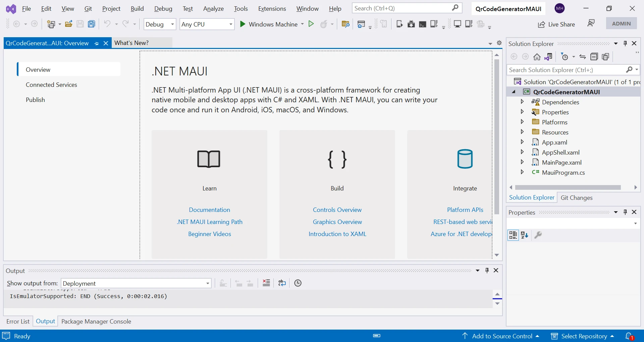Switch to the Git Changes tab
This screenshot has width=644, height=342.
[576, 198]
